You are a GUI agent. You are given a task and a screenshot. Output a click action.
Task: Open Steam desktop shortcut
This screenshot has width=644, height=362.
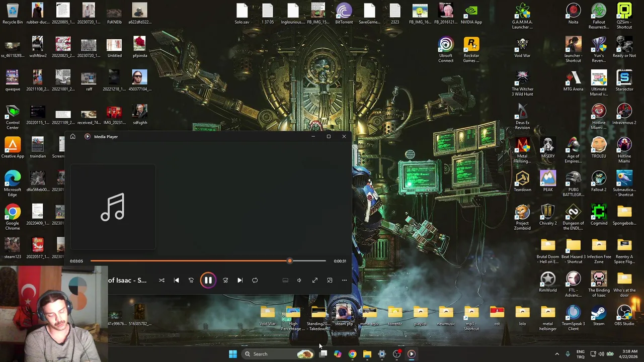[x=599, y=316]
